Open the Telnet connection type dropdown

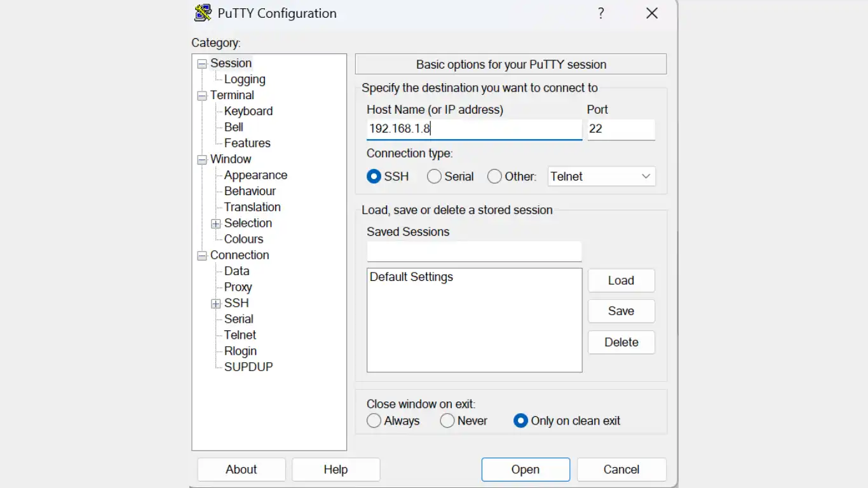(x=601, y=177)
